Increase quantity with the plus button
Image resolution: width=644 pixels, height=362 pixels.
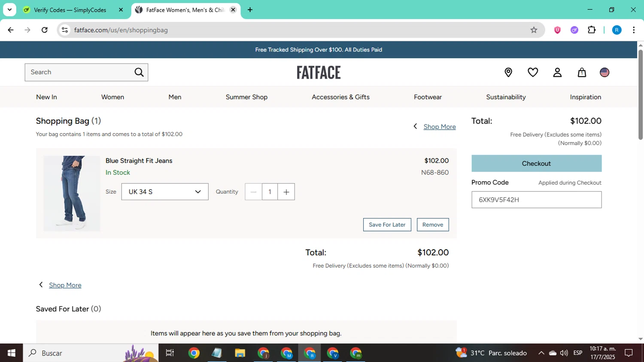286,192
